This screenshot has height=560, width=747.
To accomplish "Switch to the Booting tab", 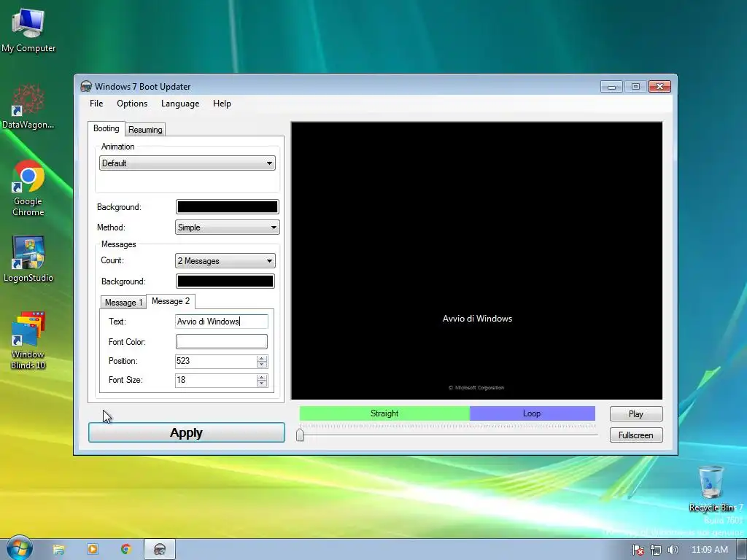I will pos(107,128).
